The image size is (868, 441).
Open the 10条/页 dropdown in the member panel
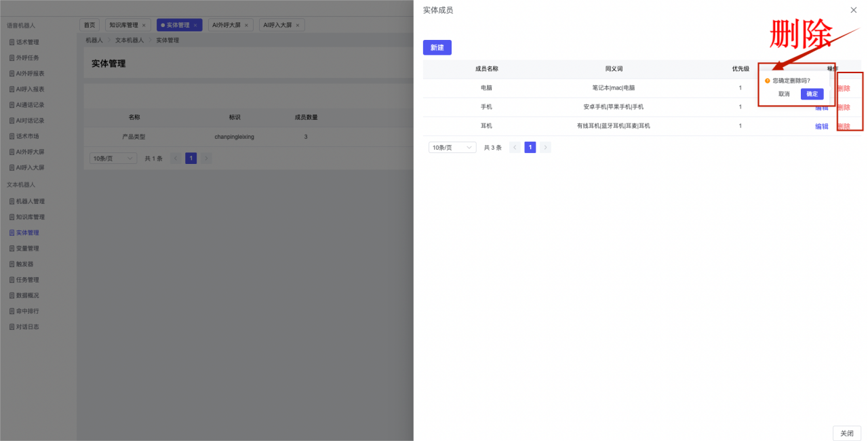tap(452, 148)
